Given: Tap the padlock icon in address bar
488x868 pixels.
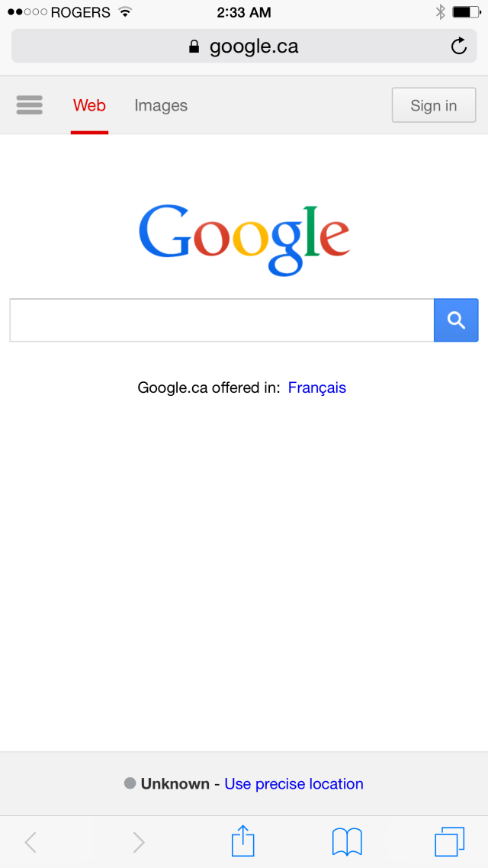Looking at the screenshot, I should [194, 47].
